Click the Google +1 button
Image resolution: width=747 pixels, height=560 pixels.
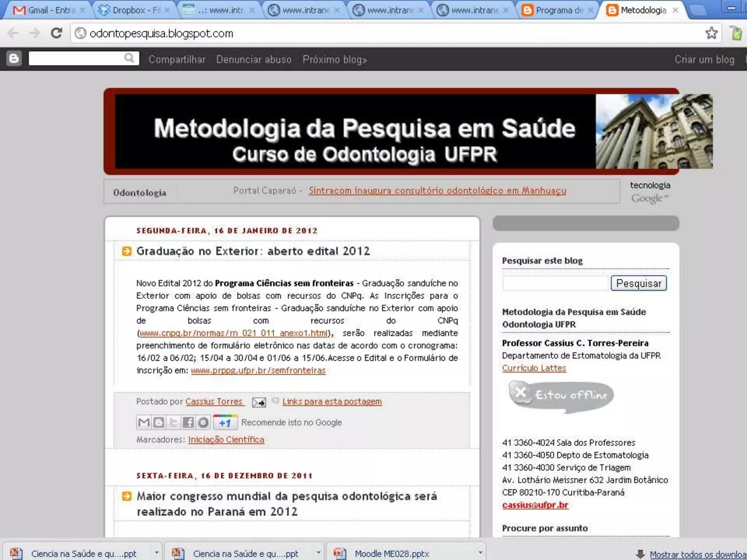click(225, 423)
